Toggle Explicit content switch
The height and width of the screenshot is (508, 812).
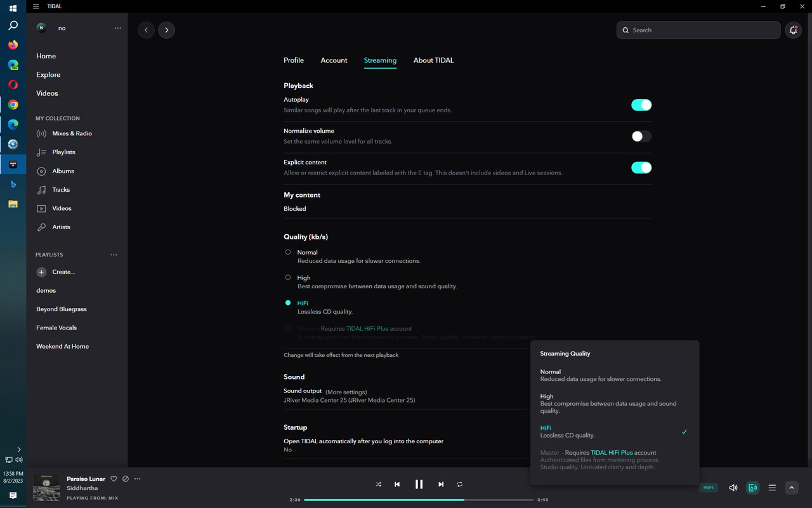coord(641,168)
